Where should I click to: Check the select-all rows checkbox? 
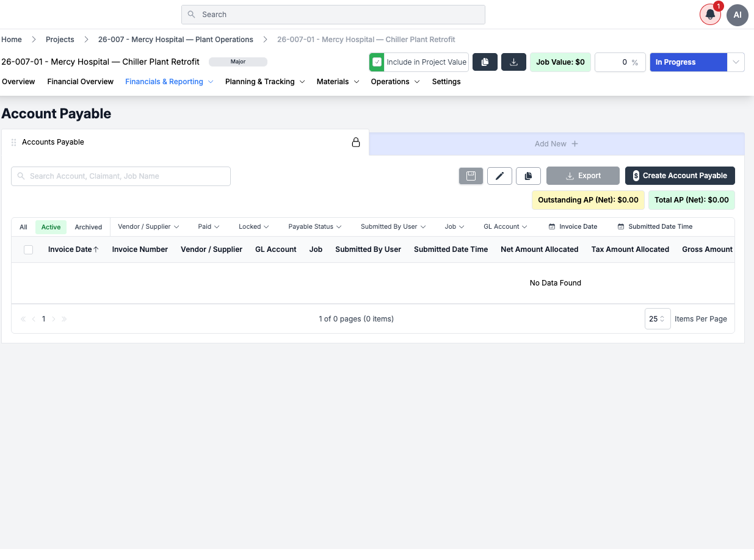tap(28, 249)
